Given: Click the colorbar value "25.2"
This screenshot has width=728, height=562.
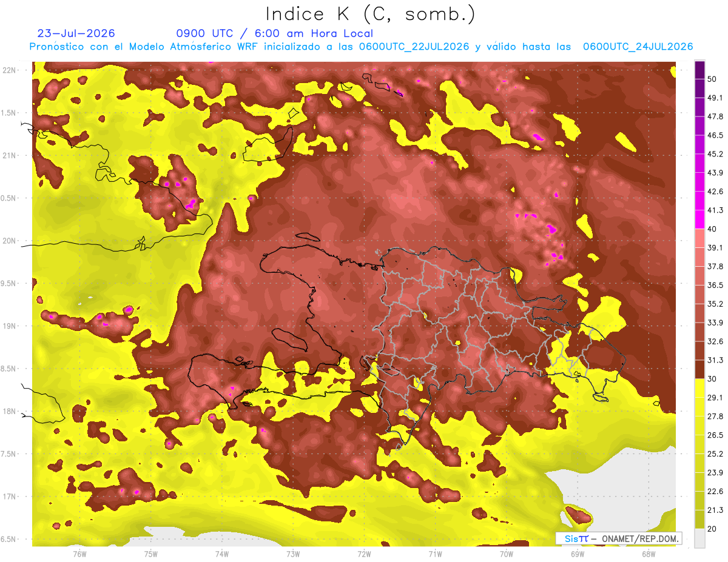Looking at the screenshot, I should pos(716,454).
